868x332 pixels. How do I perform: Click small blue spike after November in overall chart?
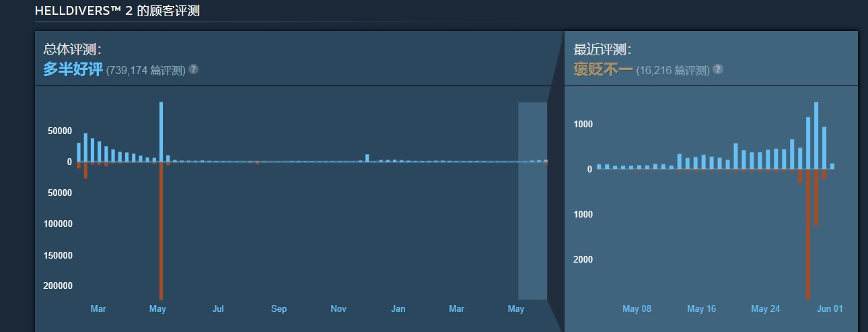pos(367,158)
